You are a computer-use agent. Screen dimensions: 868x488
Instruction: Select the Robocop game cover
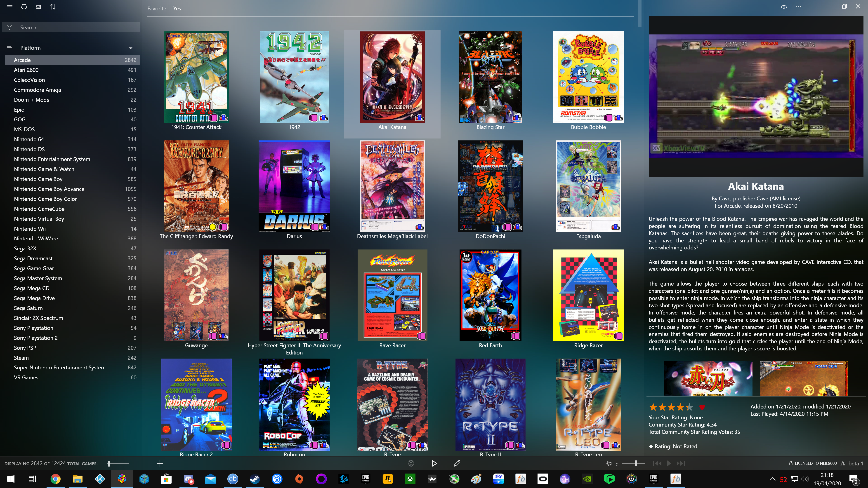pyautogui.click(x=294, y=404)
